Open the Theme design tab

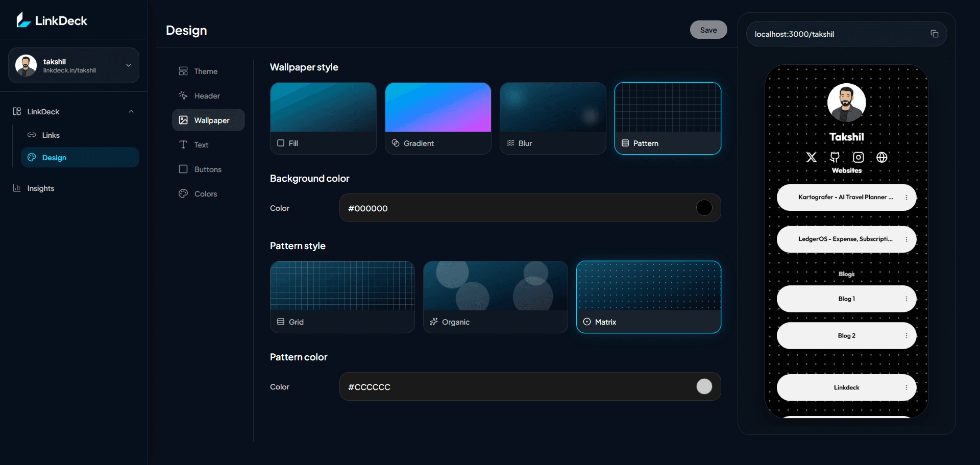(x=208, y=71)
